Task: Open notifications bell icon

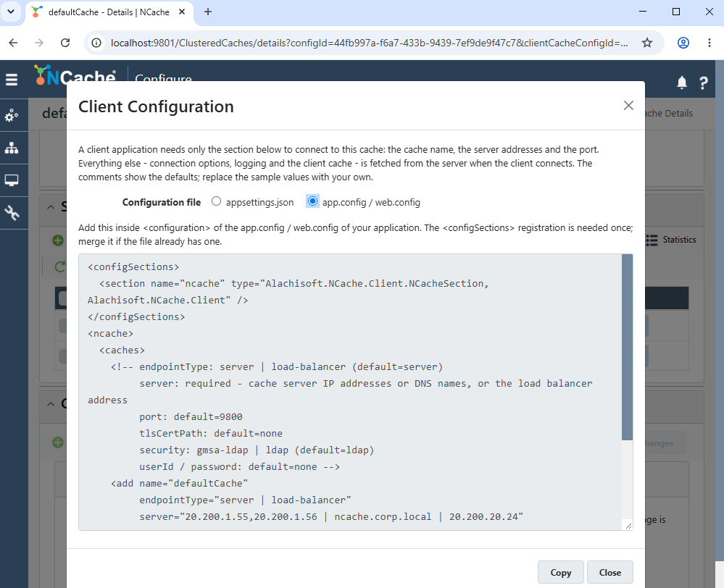Action: 681,83
